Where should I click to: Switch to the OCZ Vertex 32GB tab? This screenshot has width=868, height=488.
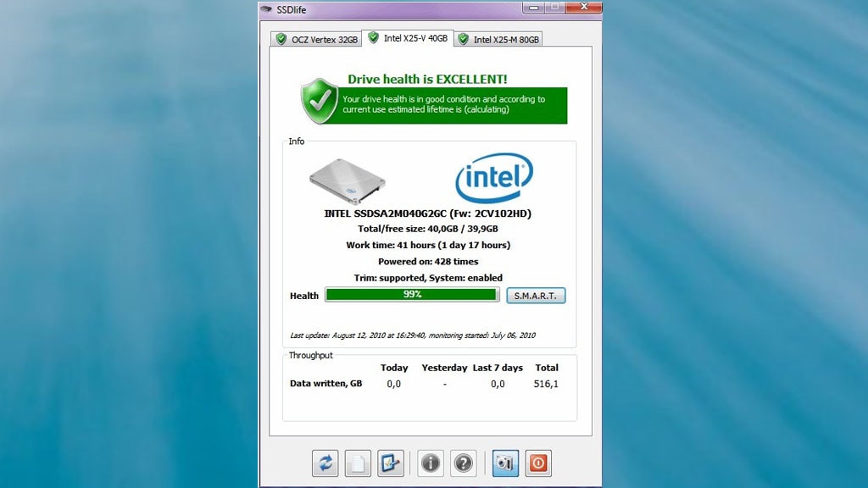click(317, 39)
